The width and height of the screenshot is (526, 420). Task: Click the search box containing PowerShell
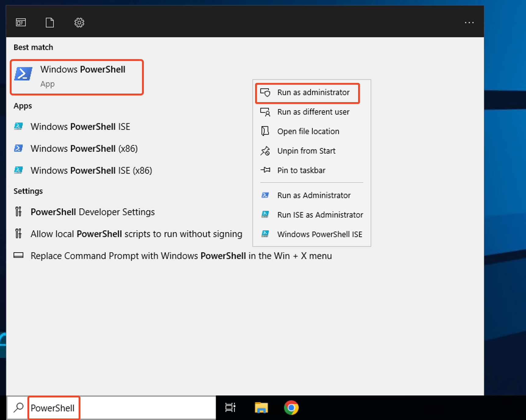(x=111, y=408)
